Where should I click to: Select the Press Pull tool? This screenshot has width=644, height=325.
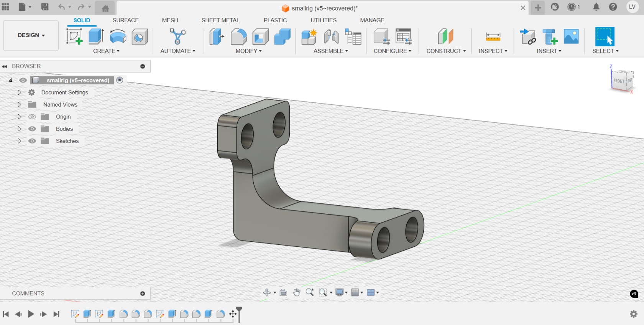pyautogui.click(x=217, y=37)
